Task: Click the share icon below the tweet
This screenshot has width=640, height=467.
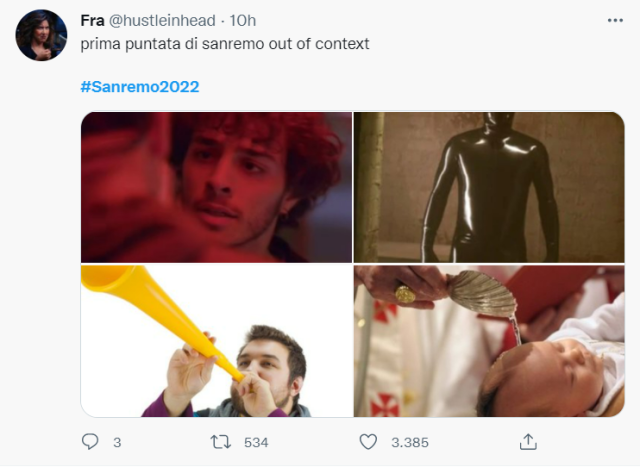Action: coord(528,441)
